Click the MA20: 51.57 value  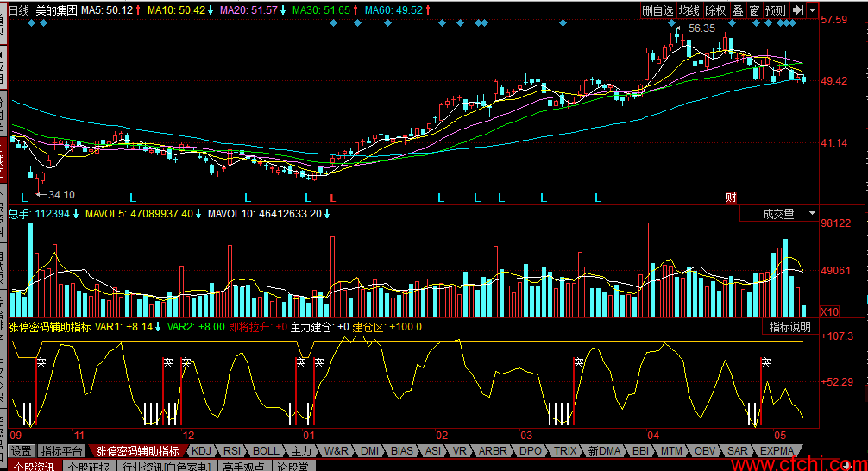248,10
